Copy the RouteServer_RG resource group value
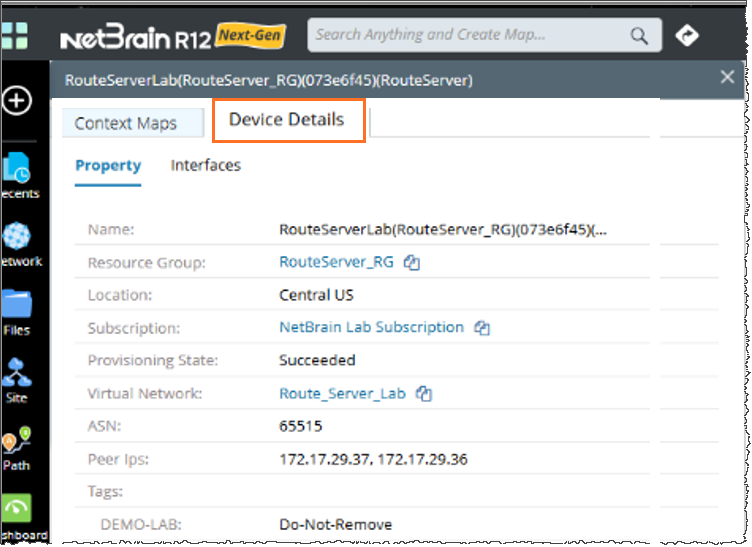The width and height of the screenshot is (752, 547). 411,262
